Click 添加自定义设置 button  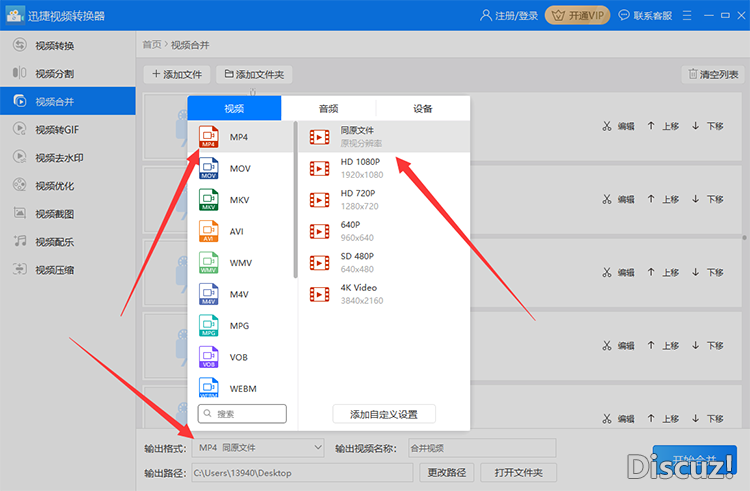pos(384,414)
